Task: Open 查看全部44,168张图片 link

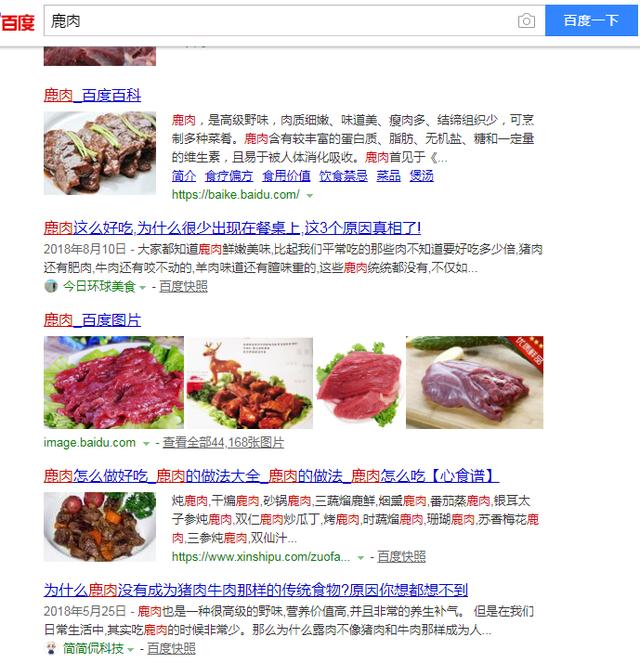Action: [223, 443]
